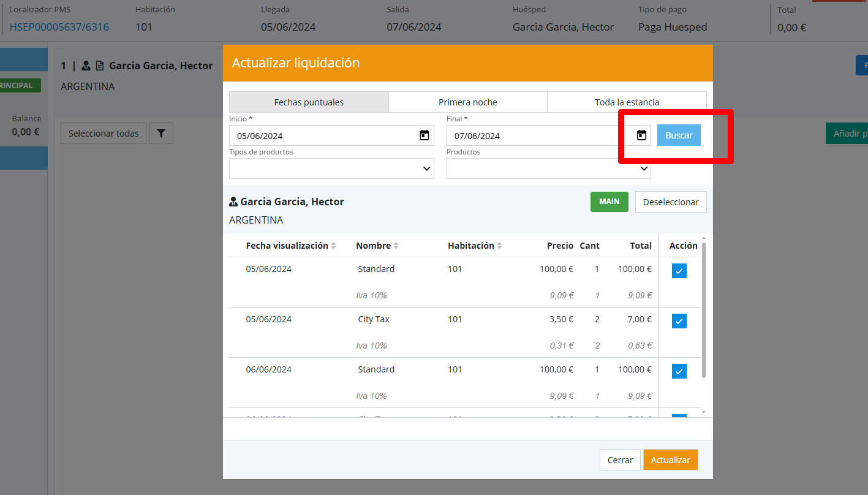Choose the Fechas puntuales tab
868x495 pixels.
pos(309,102)
